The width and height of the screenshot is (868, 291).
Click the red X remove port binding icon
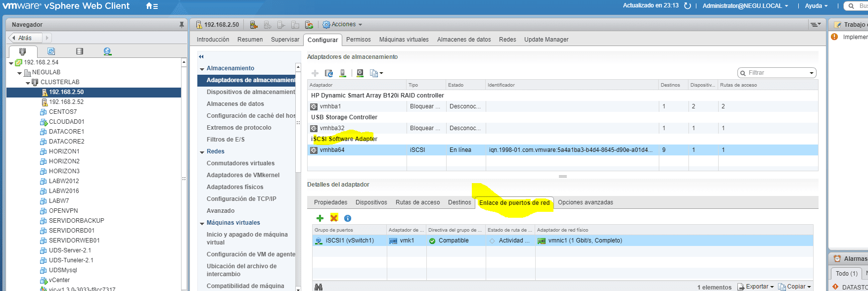[334, 218]
